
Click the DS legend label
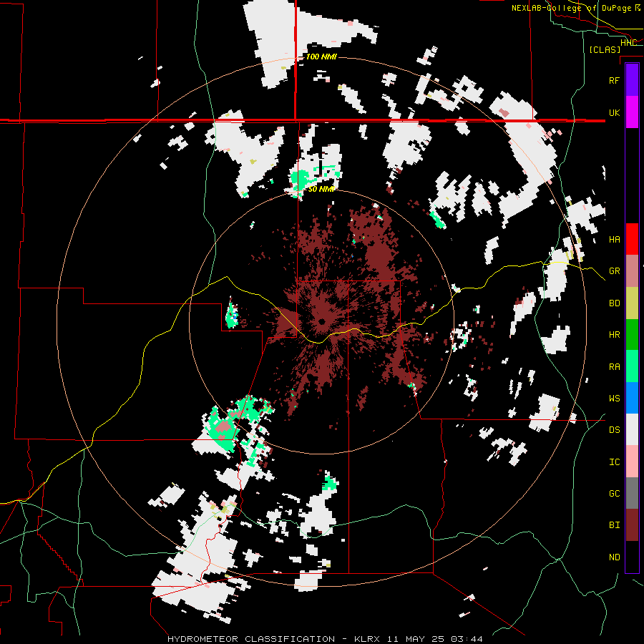[x=614, y=430]
